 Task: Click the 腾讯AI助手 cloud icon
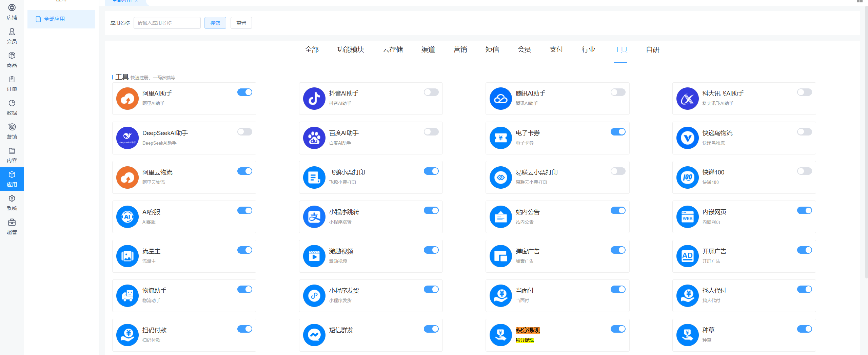(501, 99)
